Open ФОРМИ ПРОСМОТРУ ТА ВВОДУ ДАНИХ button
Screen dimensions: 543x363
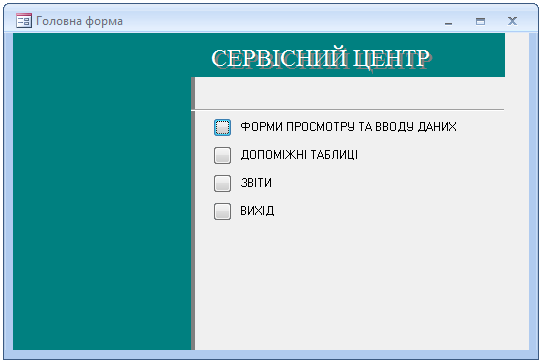222,127
